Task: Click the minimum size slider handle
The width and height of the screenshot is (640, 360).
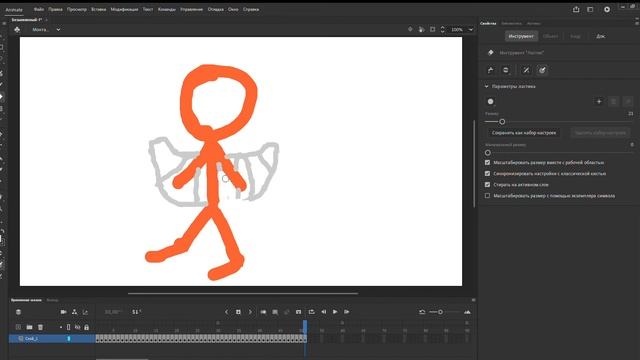Action: pos(488,153)
